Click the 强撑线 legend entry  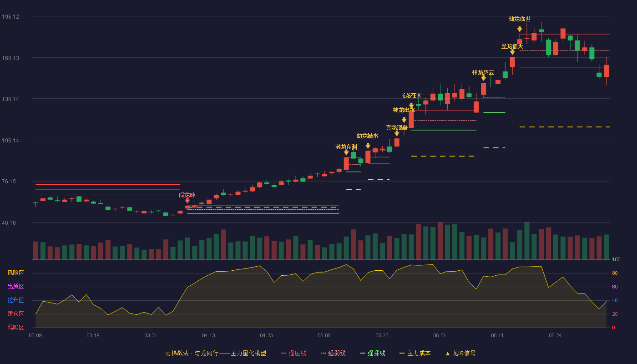373,353
